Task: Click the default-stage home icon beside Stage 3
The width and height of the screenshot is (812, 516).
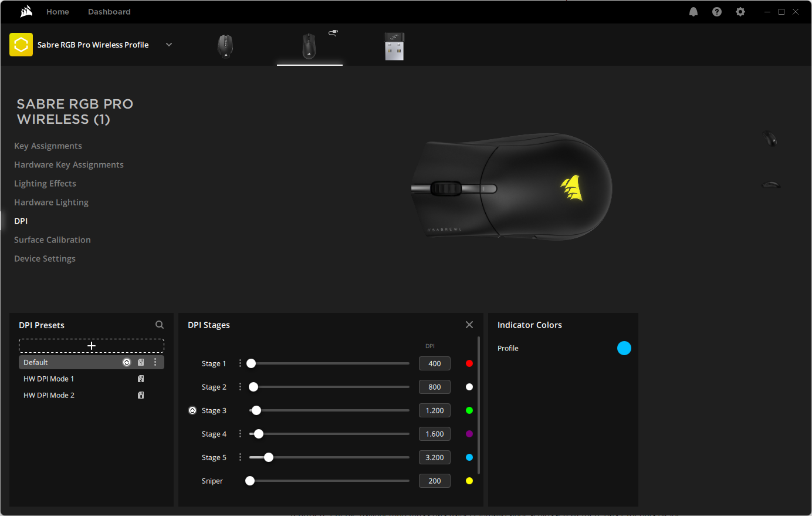Action: pyautogui.click(x=192, y=410)
